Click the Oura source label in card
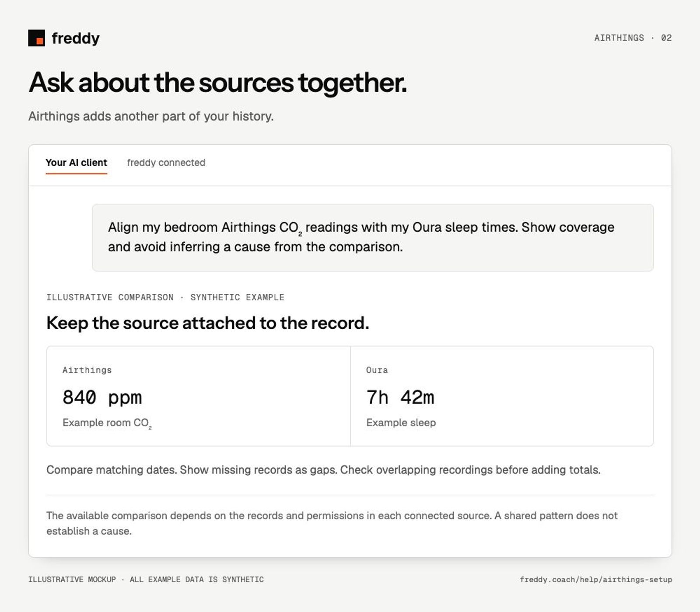Screen dimensions: 700x612 [x=377, y=370]
